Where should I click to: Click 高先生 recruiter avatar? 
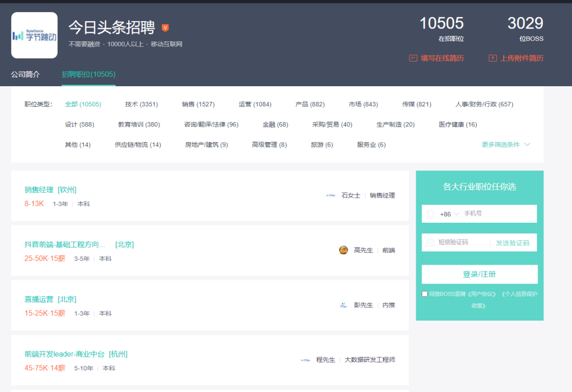click(x=343, y=250)
